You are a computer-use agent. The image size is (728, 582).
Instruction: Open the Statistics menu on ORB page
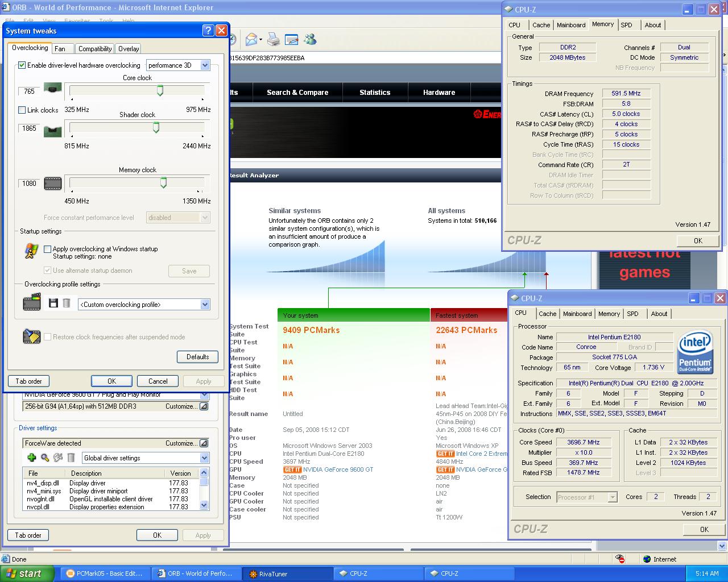[375, 93]
